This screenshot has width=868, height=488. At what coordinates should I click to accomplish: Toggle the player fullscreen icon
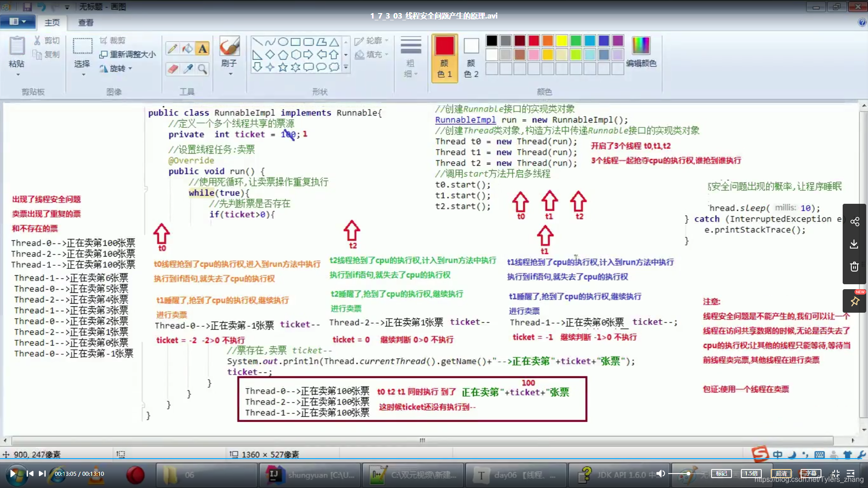click(835, 474)
